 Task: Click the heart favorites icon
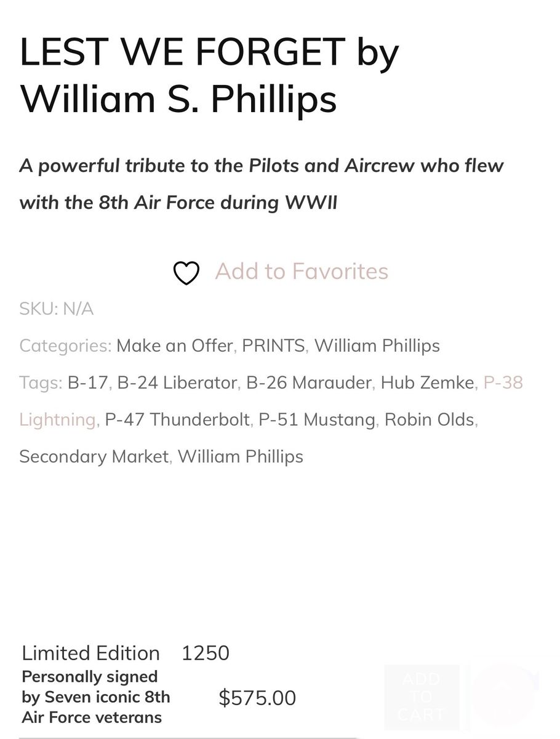[x=186, y=273]
